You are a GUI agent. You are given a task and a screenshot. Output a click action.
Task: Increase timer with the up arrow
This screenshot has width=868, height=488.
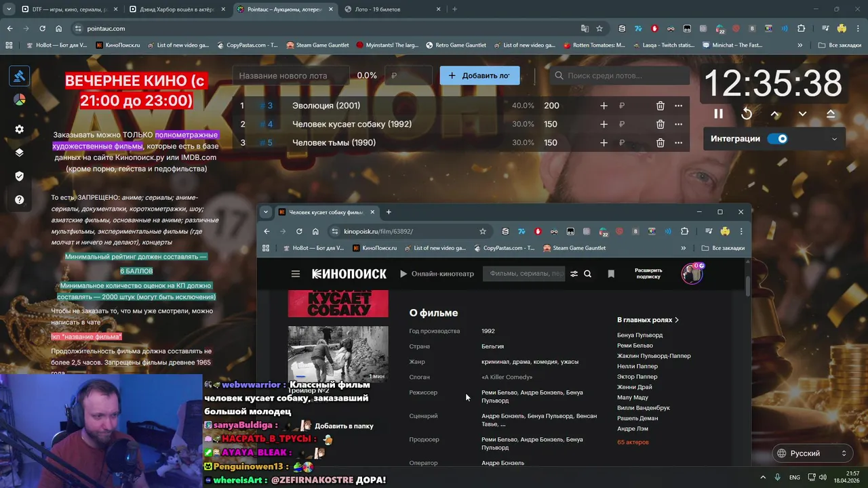point(775,114)
